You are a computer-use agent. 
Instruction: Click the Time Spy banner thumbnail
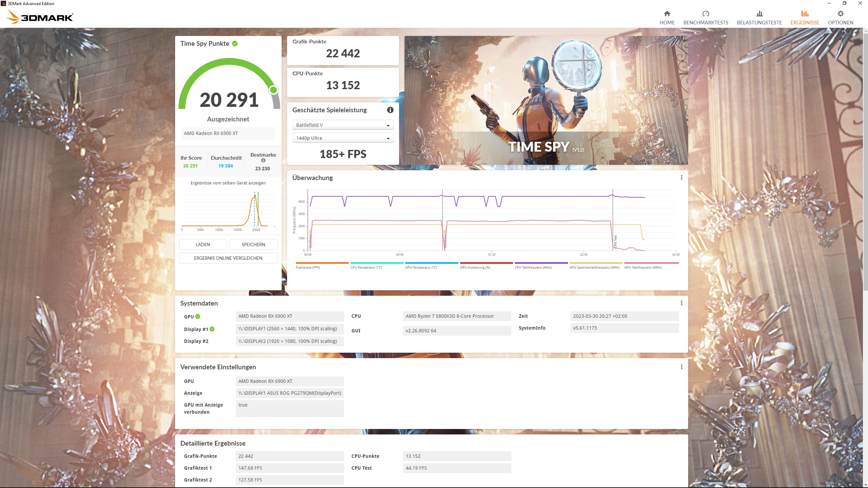pos(546,100)
